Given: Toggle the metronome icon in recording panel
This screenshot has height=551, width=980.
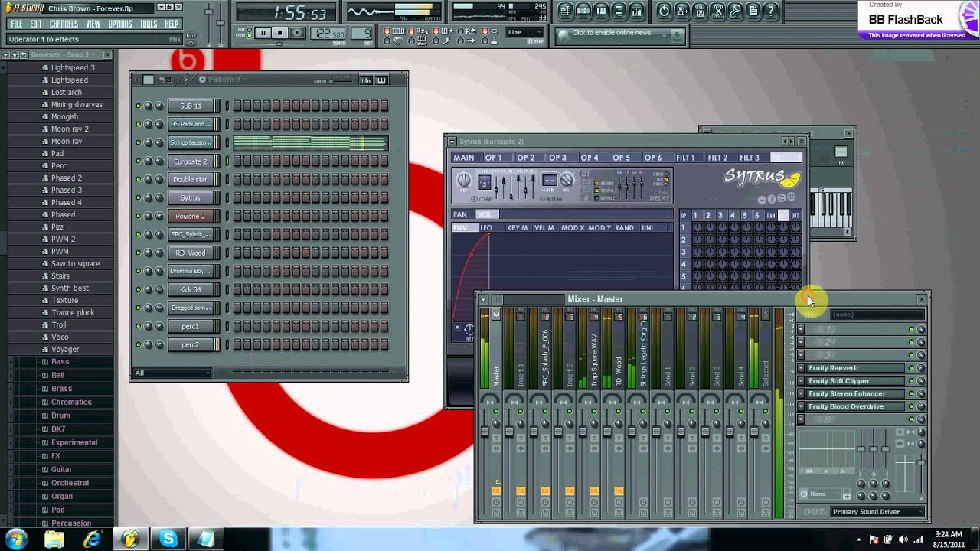Looking at the screenshot, I should pyautogui.click(x=394, y=41).
